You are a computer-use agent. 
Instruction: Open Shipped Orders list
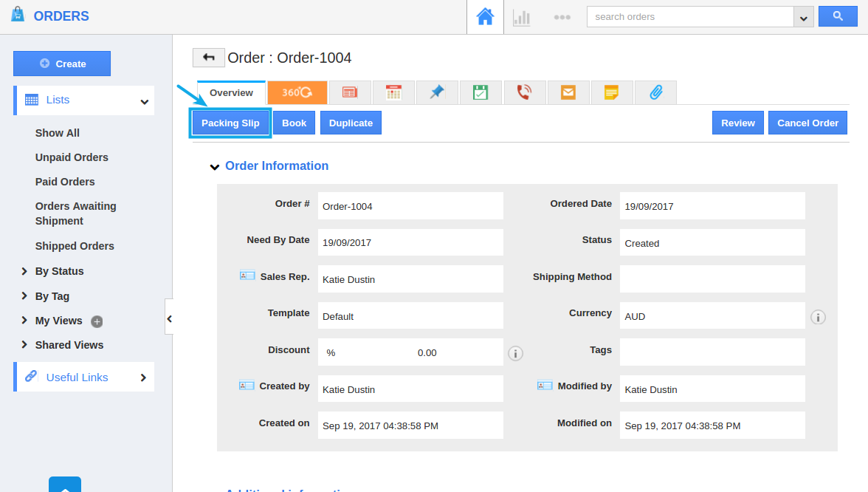click(75, 246)
